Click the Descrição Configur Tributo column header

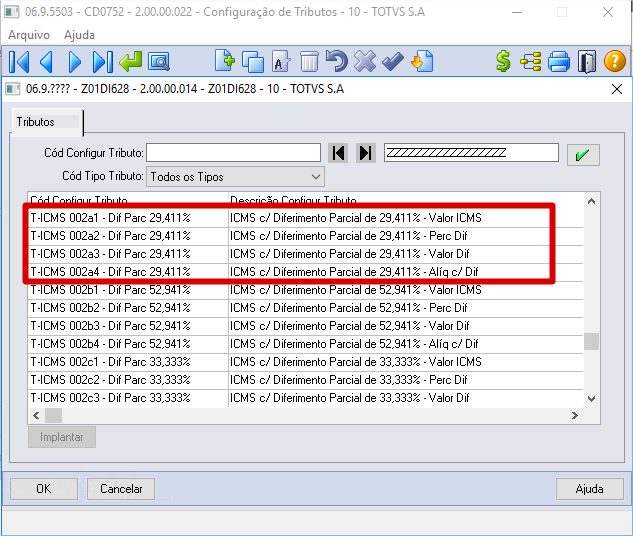[406, 200]
